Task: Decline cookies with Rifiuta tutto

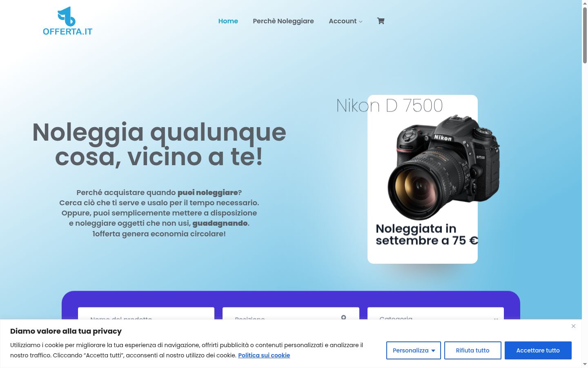Action: (x=473, y=350)
